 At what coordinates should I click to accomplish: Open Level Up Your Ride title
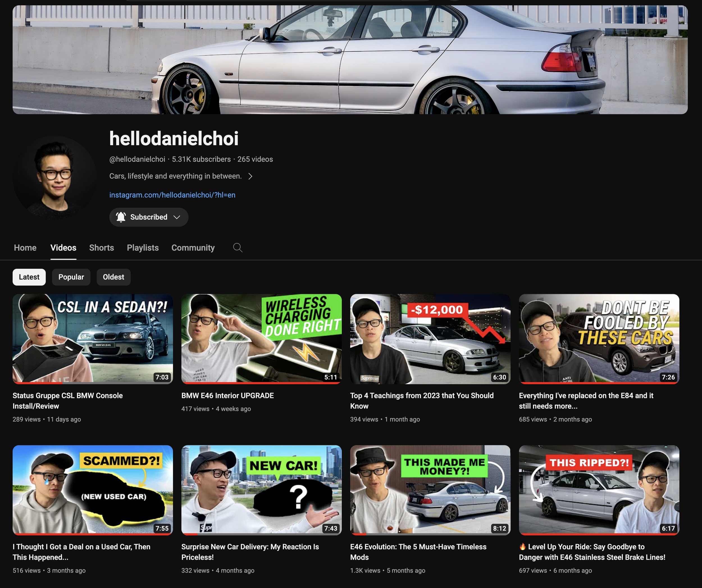point(592,552)
